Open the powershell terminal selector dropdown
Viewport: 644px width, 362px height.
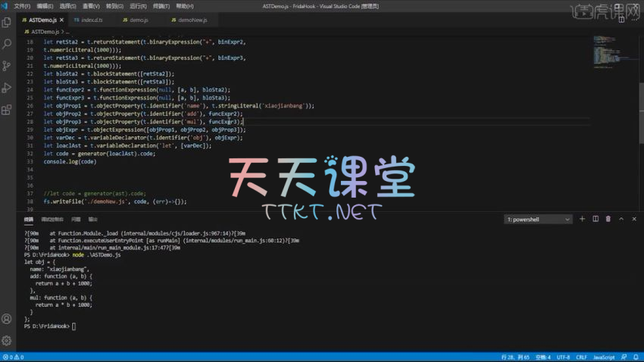538,220
